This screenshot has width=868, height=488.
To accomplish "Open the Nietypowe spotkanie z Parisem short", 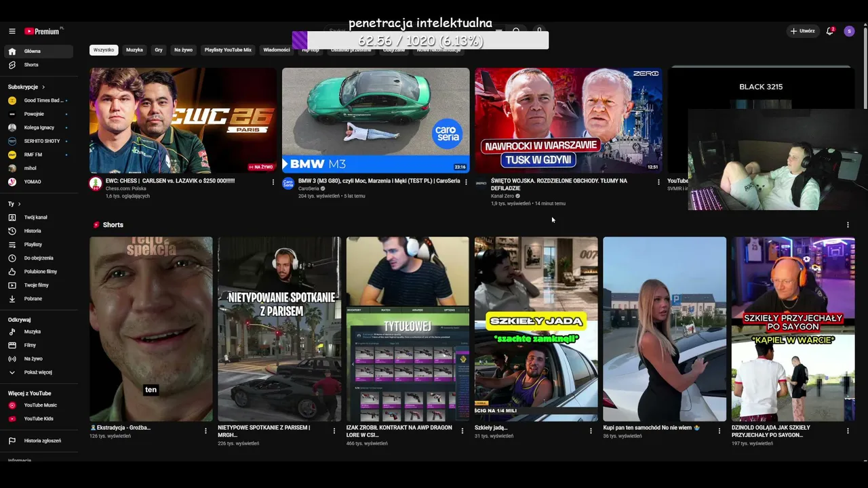I will pos(279,329).
